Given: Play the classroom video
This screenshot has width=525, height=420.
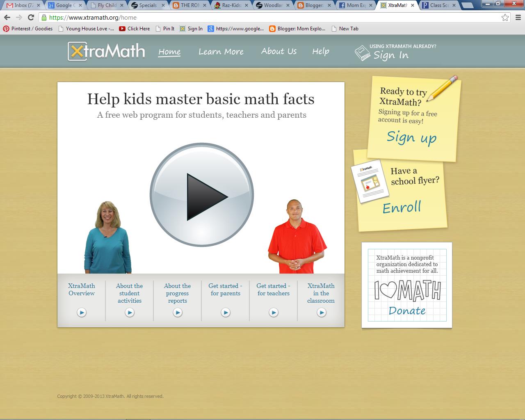Looking at the screenshot, I should pos(322,313).
